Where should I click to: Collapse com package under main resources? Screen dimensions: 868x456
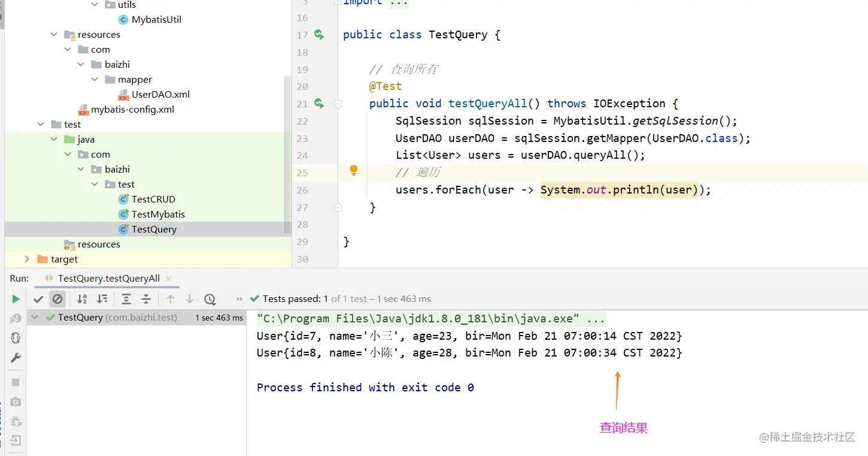tap(68, 50)
